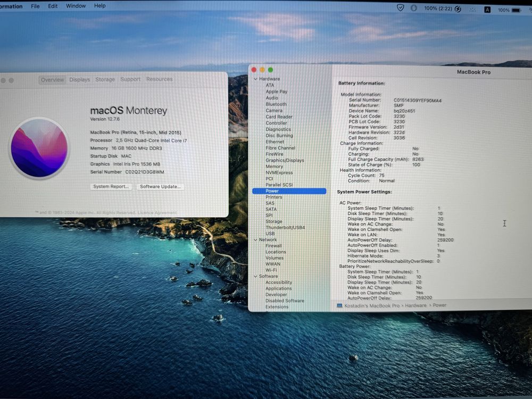Select ATA in the Hardware list
The image size is (532, 399).
(270, 85)
